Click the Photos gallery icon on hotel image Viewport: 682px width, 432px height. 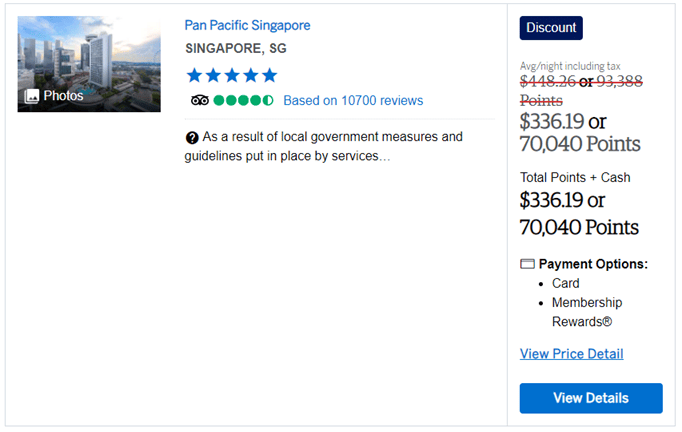tap(31, 96)
